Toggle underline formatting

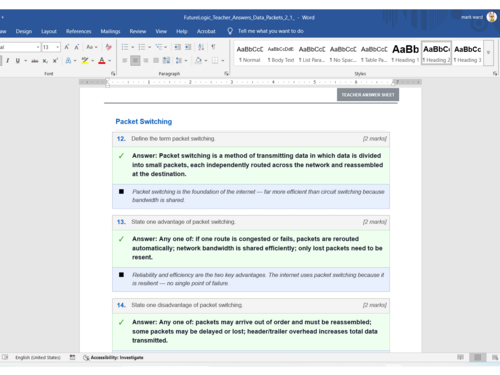(17, 61)
